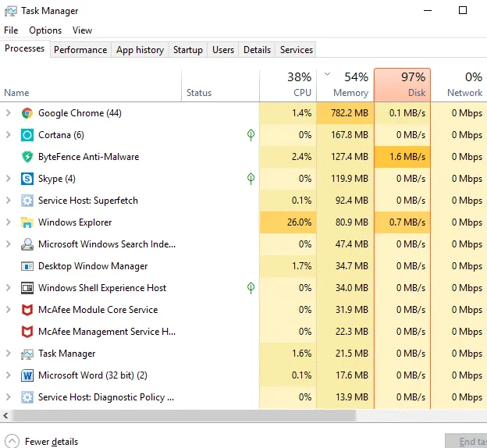Screen dimensions: 487x448
Task: Switch to the App history tab
Action: pyautogui.click(x=140, y=50)
